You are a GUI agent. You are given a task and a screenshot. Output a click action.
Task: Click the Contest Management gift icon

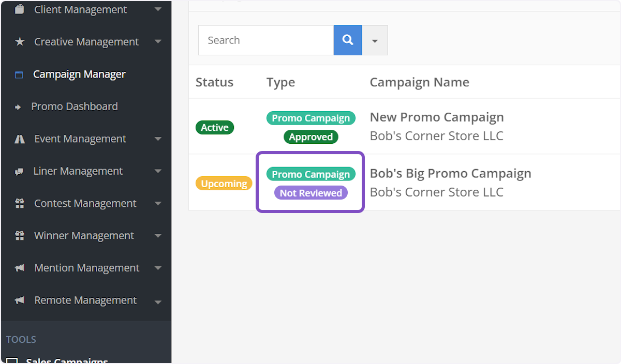pyautogui.click(x=20, y=204)
